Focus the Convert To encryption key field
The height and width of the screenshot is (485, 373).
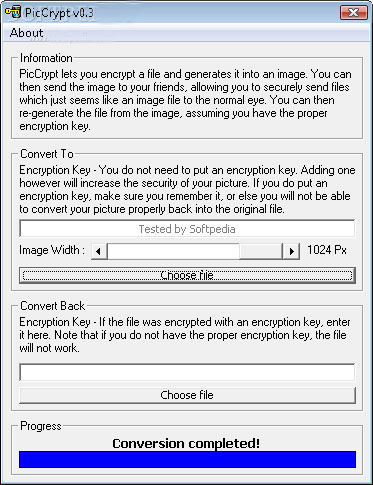(187, 229)
